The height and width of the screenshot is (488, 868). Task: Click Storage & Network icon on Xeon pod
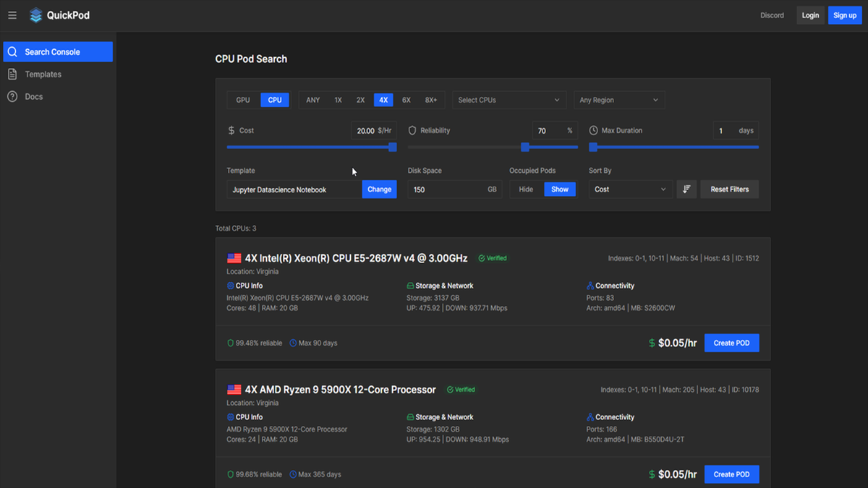pos(411,286)
